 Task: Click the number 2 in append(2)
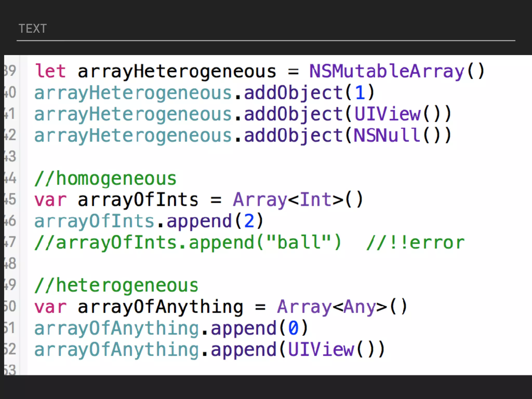click(x=249, y=221)
